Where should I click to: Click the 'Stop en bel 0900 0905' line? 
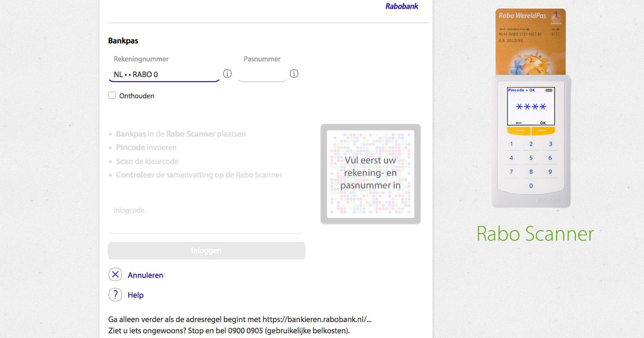point(229,330)
